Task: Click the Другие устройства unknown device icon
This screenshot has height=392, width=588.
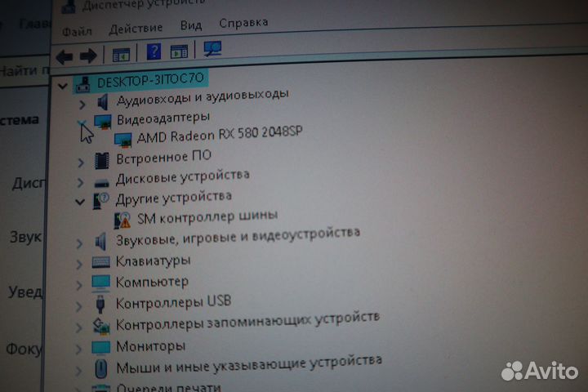Action: 100,201
